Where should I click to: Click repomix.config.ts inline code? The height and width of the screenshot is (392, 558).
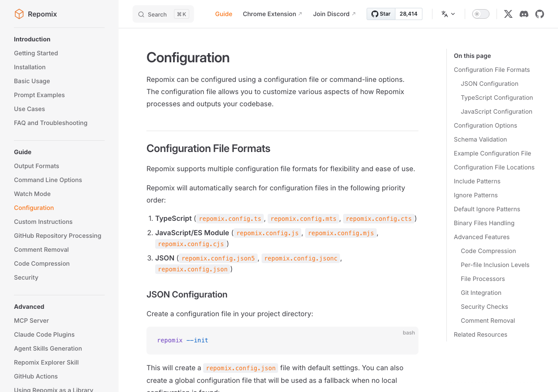(230, 219)
